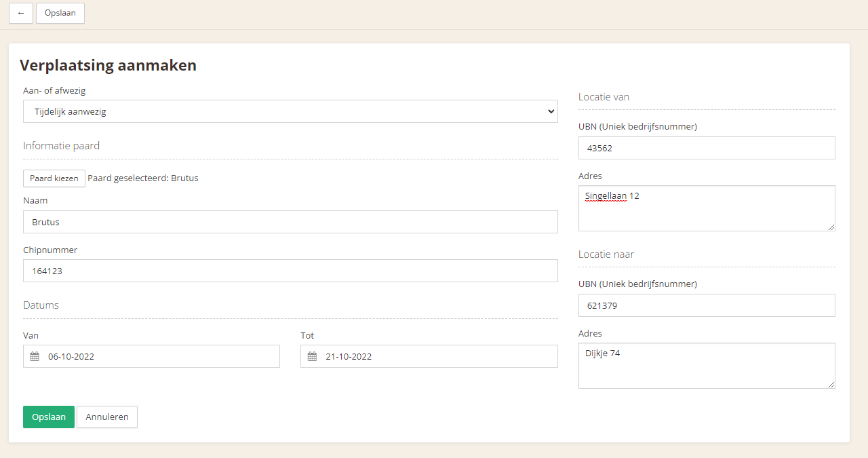Image resolution: width=868 pixels, height=458 pixels.
Task: Click the 'Chipnummer' label
Action: (x=50, y=250)
